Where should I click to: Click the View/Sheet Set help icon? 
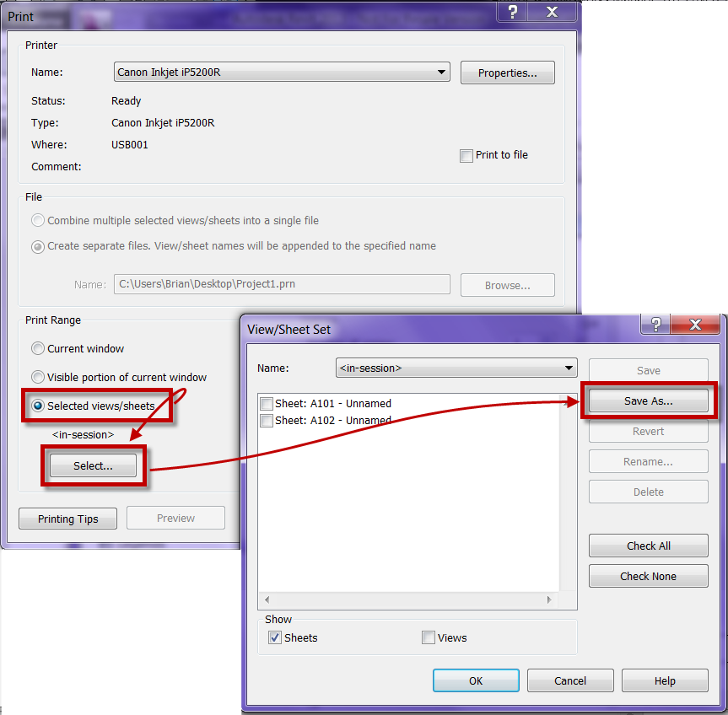pos(655,324)
